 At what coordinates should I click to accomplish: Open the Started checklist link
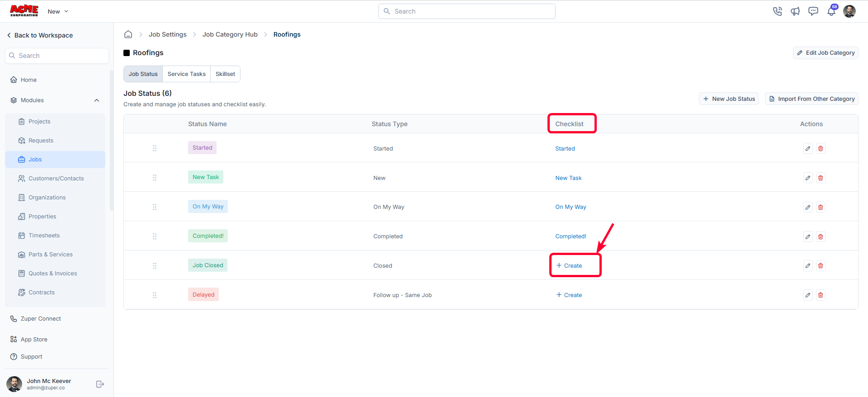[x=565, y=149]
